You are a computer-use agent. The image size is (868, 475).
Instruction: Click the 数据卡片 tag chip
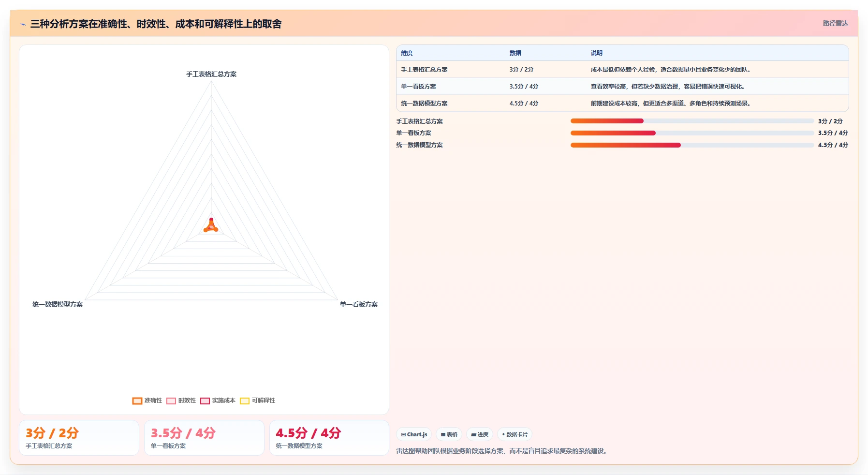pos(515,434)
